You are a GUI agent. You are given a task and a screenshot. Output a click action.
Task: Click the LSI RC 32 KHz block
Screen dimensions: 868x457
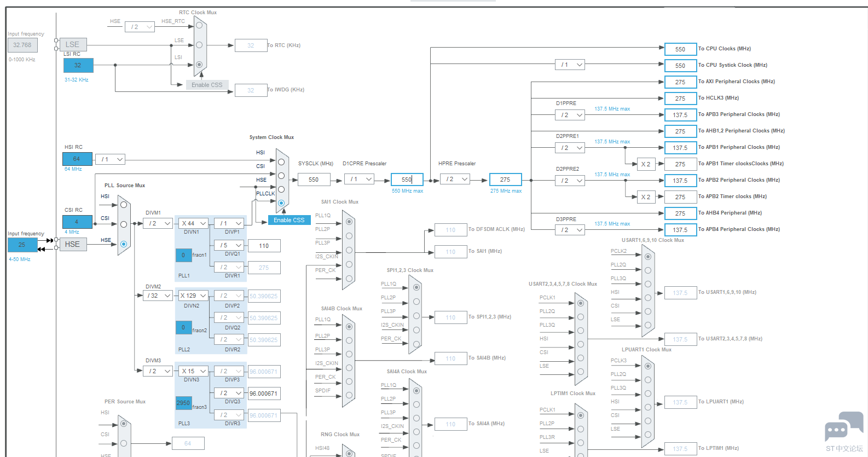78,65
